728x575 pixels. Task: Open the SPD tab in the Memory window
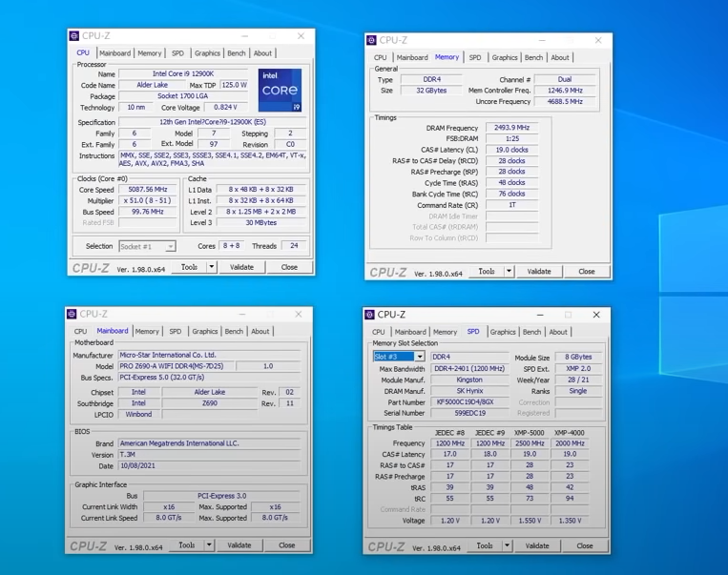pos(475,57)
